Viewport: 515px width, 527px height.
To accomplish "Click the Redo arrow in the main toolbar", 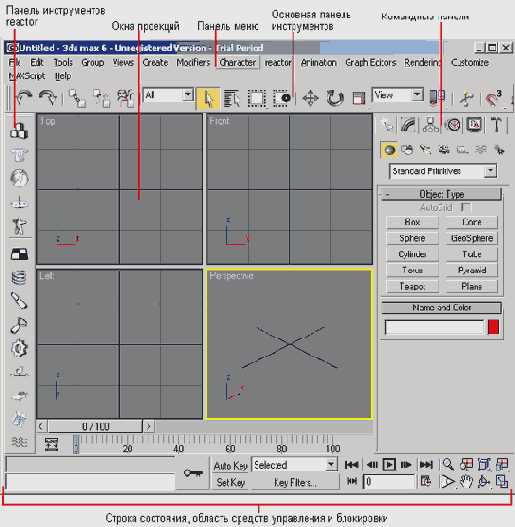I will [47, 97].
